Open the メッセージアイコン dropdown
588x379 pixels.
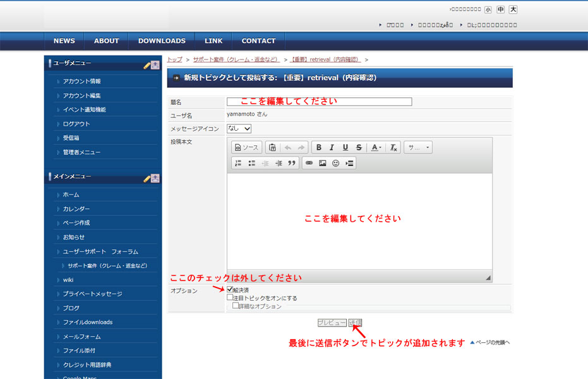click(x=239, y=129)
